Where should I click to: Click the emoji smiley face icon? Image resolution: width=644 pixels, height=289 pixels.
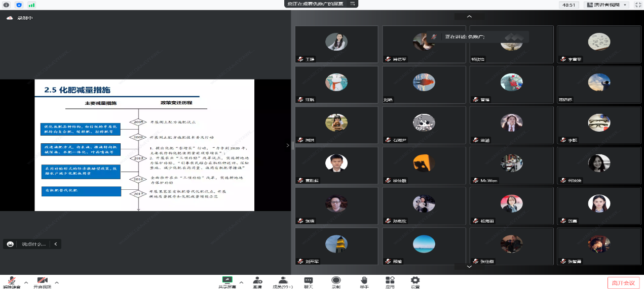(x=10, y=244)
